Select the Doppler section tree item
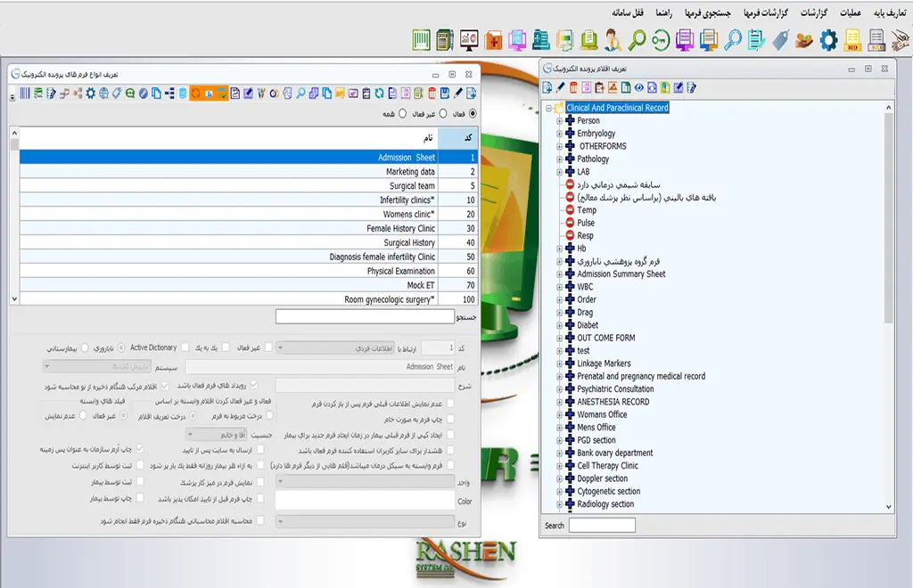The image size is (913, 588). (602, 478)
